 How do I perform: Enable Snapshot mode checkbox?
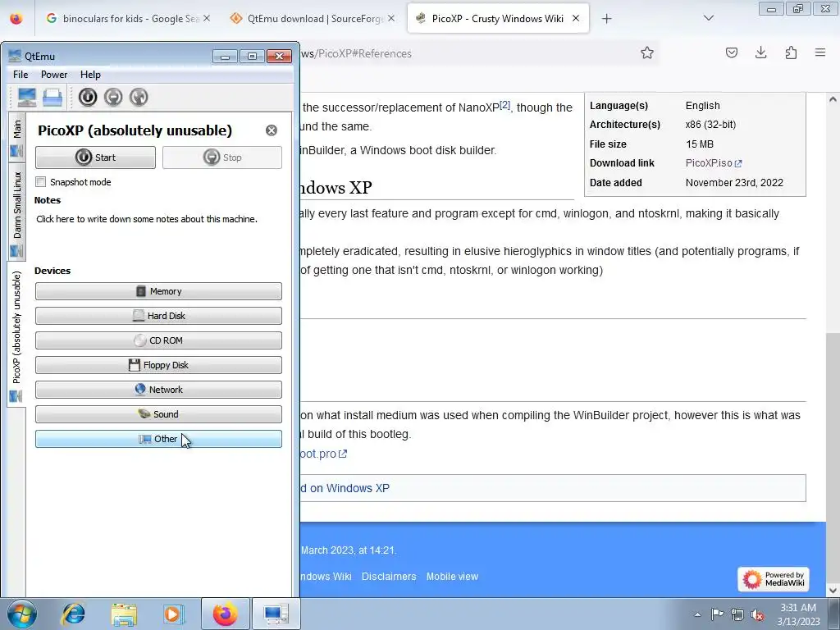(x=41, y=182)
